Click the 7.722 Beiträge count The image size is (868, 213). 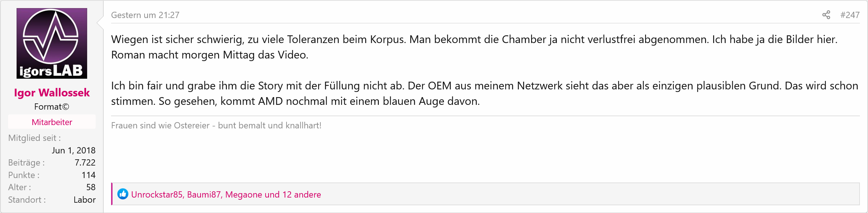85,163
